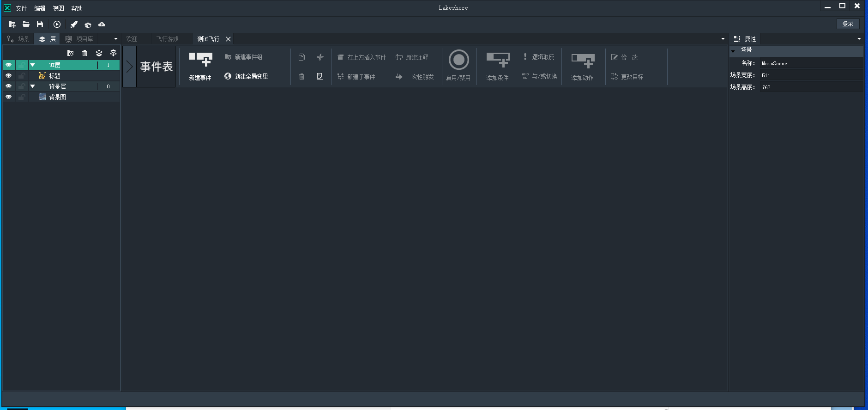This screenshot has width=868, height=410.
Task: Click the copy icon in event toolbar
Action: point(301,57)
